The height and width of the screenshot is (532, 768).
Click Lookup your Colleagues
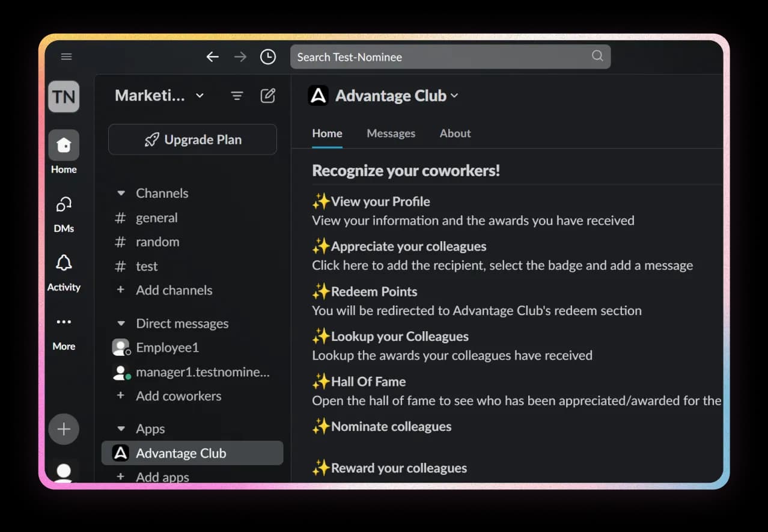[399, 337]
